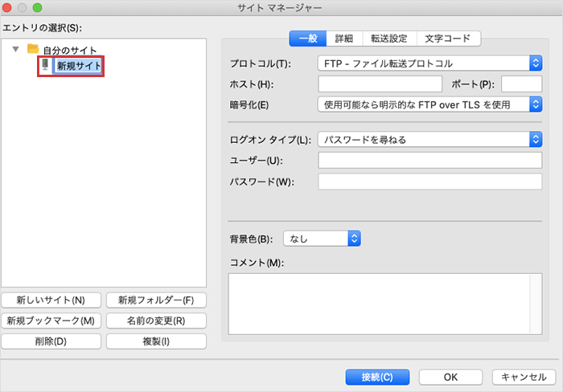
Task: Switch to the 詳細 tab
Action: pyautogui.click(x=344, y=38)
